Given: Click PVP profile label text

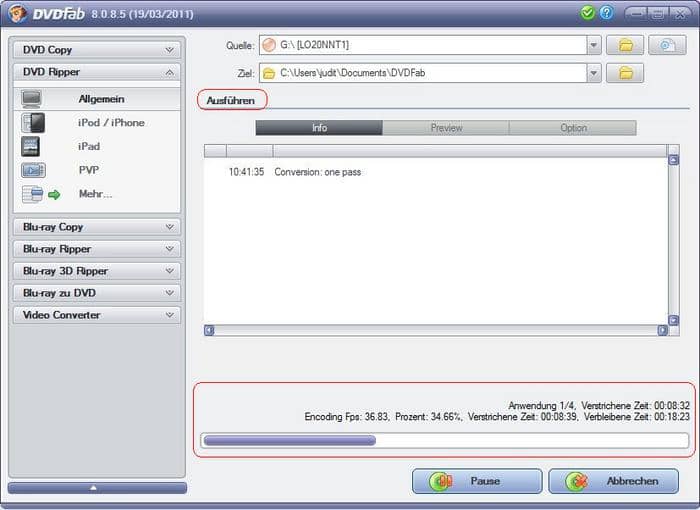Looking at the screenshot, I should click(89, 170).
